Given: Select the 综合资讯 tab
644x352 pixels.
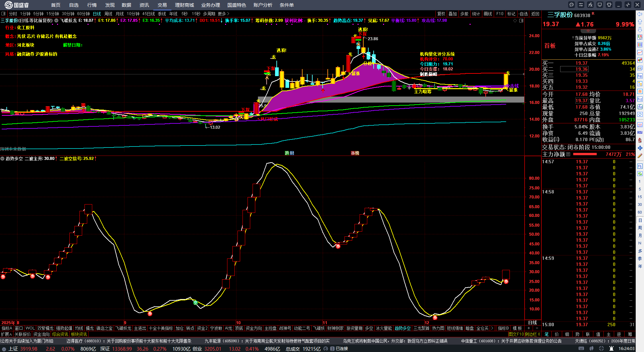Looking at the screenshot, I should click(60, 334).
